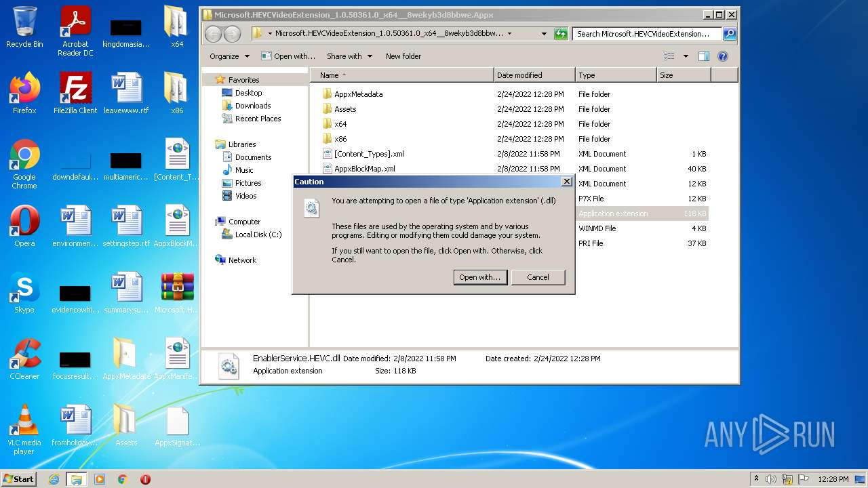The image size is (868, 488).
Task: Open Opera desktop shortcut
Action: tap(24, 226)
